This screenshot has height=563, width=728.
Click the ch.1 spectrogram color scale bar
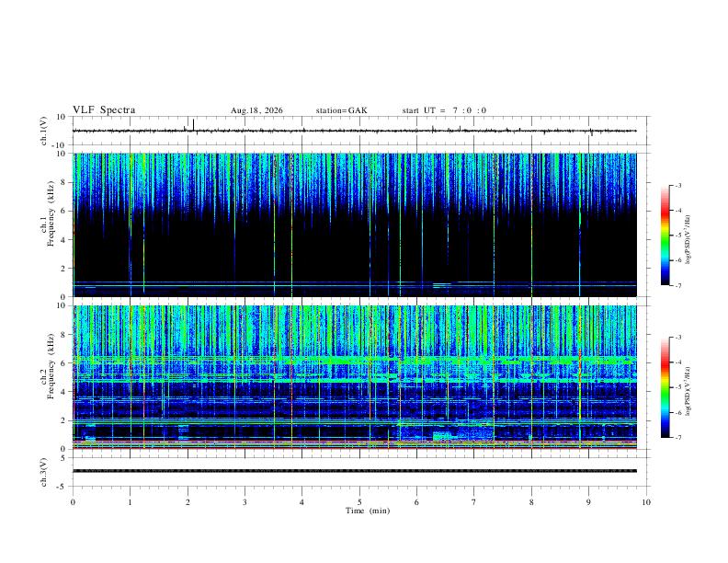pos(665,236)
